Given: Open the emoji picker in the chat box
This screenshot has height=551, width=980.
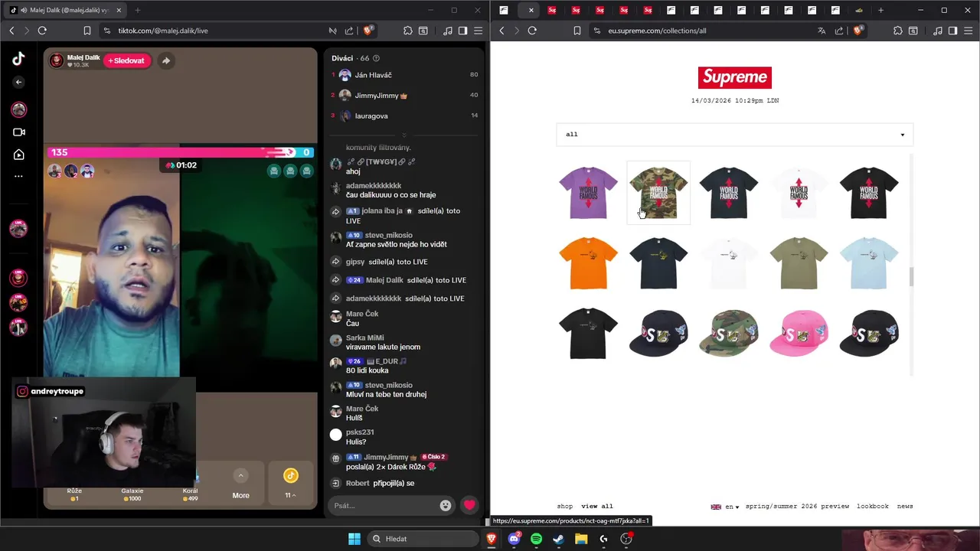Looking at the screenshot, I should [x=446, y=505].
